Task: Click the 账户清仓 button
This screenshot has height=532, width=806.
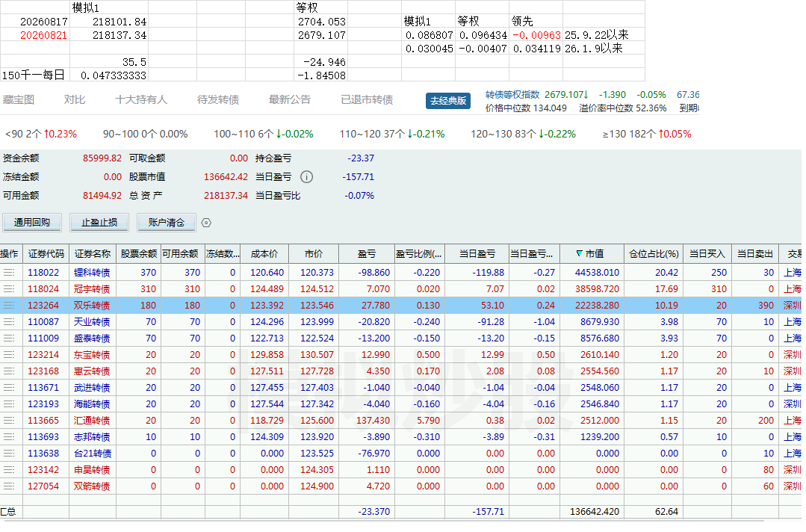Action: (x=166, y=223)
